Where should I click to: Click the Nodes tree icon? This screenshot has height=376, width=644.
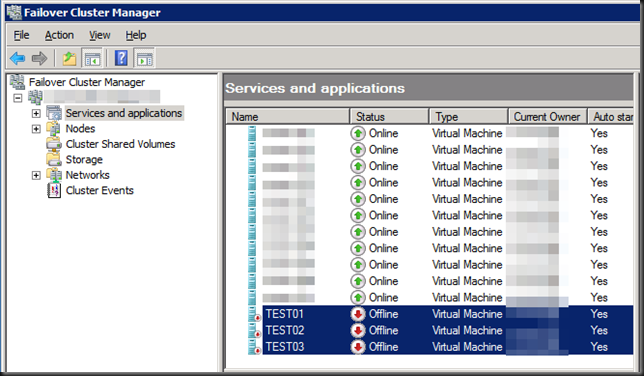click(x=54, y=129)
